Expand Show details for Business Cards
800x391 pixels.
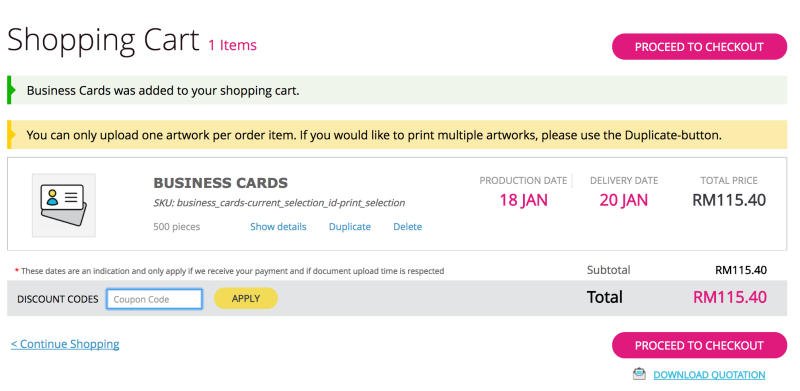coord(278,227)
